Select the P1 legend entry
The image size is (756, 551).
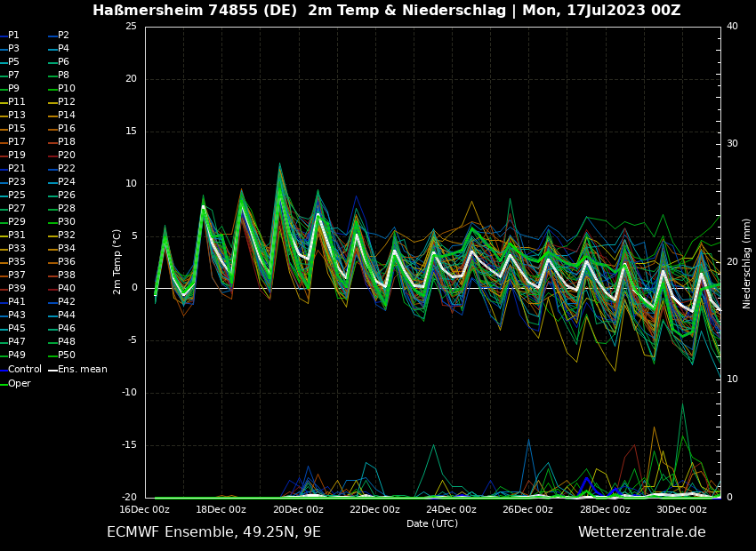[x=13, y=36]
